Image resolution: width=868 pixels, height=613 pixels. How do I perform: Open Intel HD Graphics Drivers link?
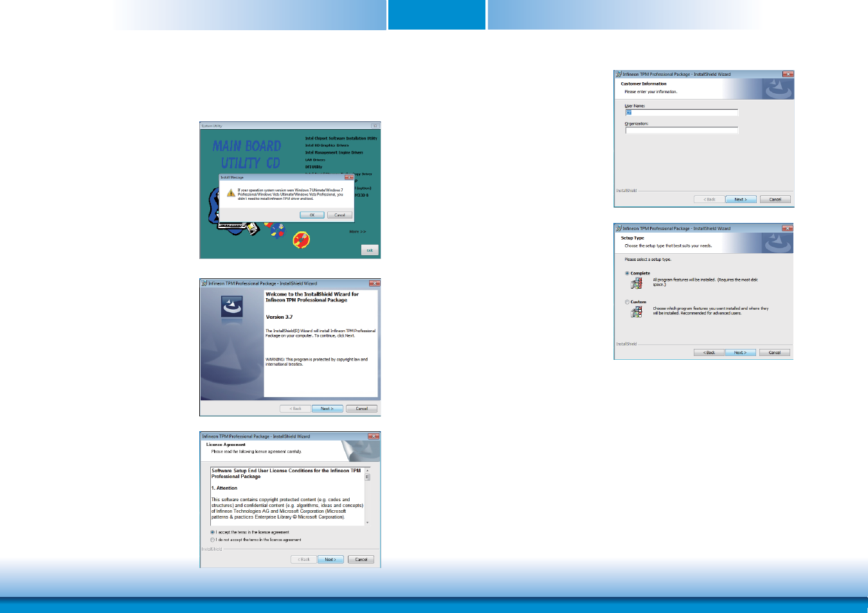(327, 145)
